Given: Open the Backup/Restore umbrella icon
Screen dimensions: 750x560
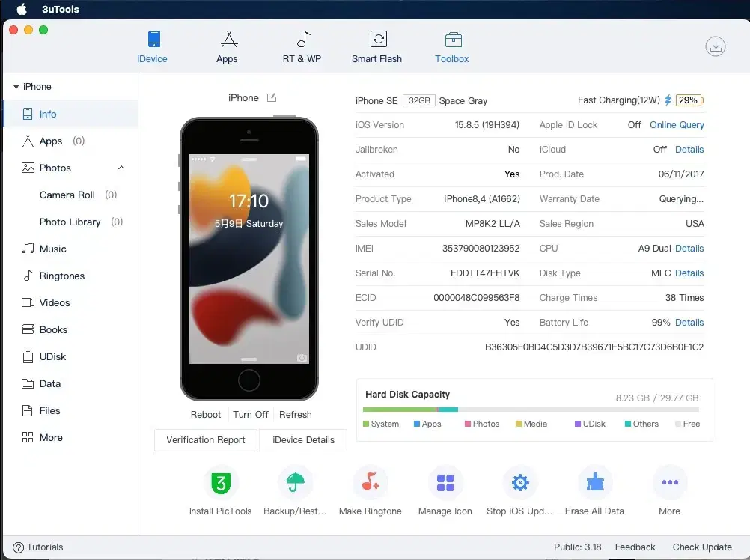Looking at the screenshot, I should (295, 483).
